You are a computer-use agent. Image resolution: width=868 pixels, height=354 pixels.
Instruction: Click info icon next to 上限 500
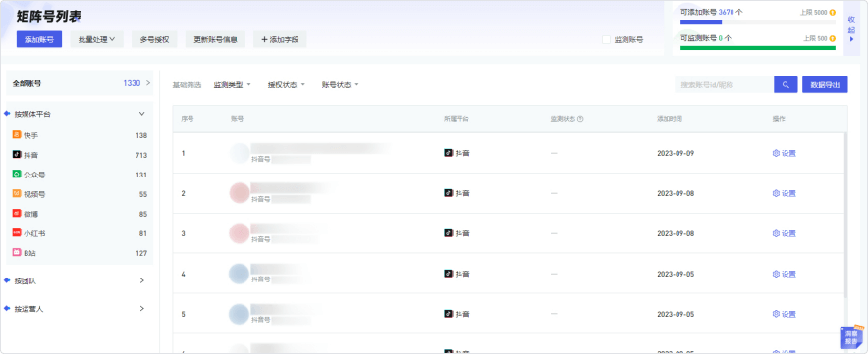coord(832,38)
